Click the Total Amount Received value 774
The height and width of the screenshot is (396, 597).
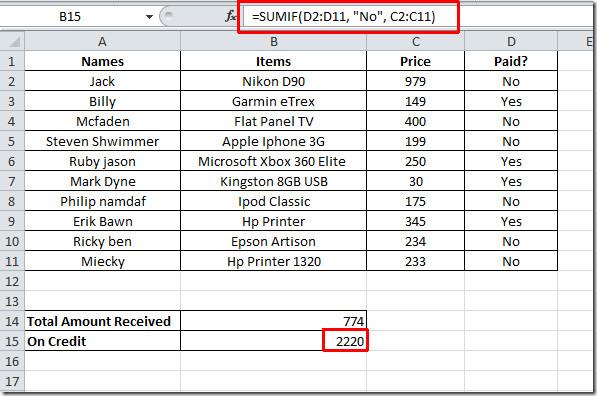click(x=273, y=321)
